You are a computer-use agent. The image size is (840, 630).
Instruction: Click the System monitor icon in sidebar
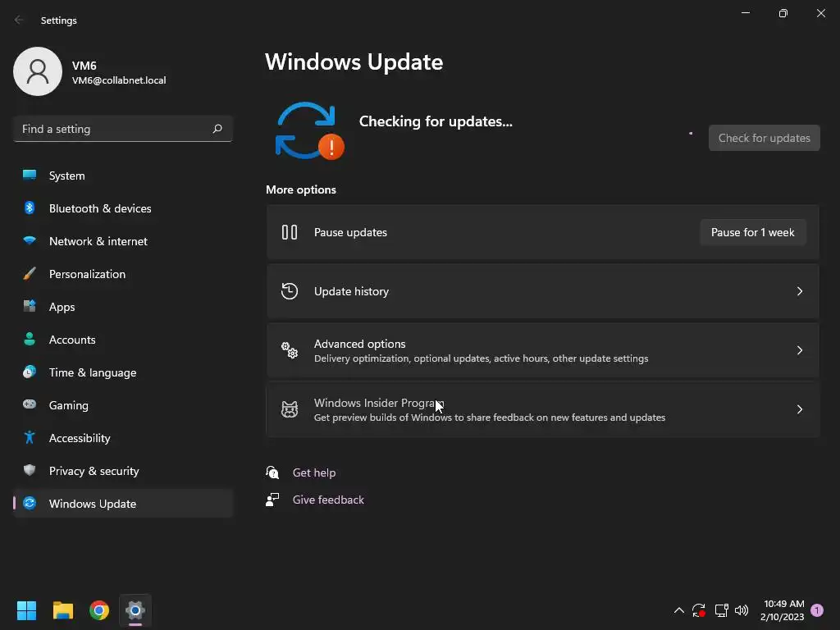point(30,175)
